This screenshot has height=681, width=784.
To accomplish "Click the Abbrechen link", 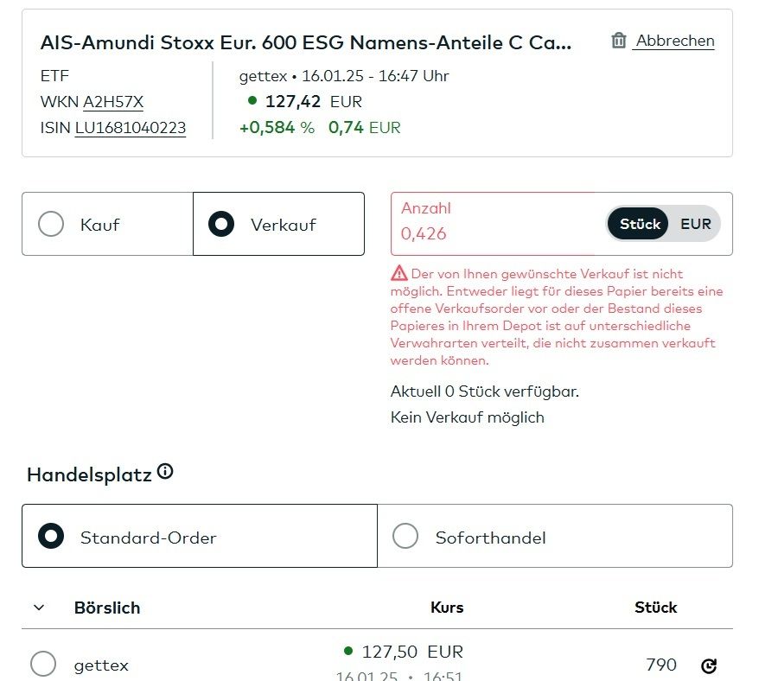I will (674, 41).
